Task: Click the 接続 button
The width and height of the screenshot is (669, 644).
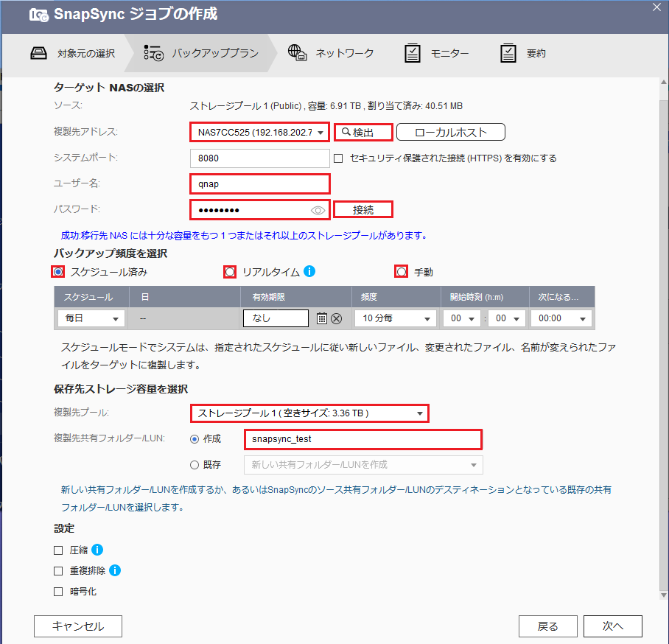Action: click(x=363, y=209)
